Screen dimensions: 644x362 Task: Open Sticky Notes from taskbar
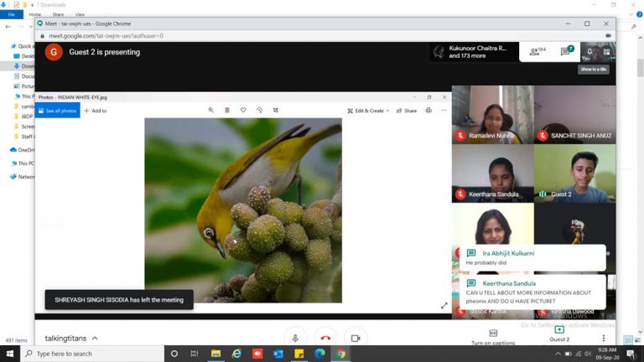coord(299,354)
